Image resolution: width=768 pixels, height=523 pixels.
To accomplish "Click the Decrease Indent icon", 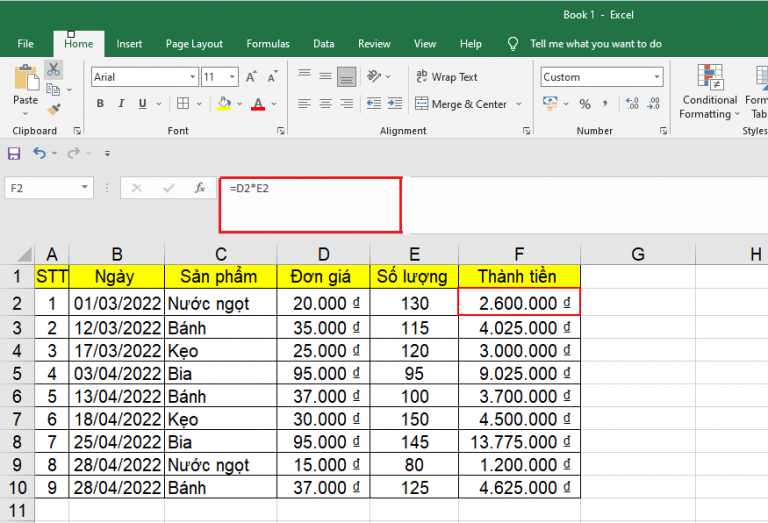I will tap(374, 103).
